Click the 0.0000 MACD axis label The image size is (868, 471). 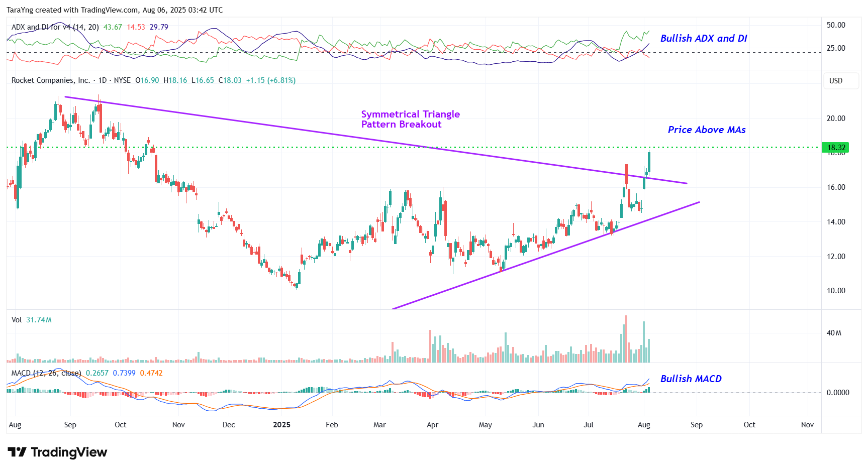(x=838, y=393)
